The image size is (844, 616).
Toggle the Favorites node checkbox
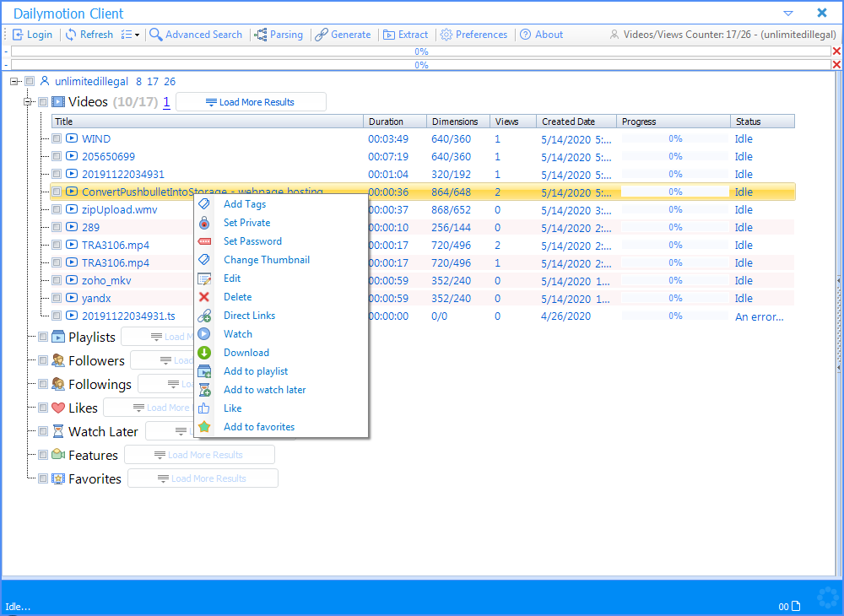(x=43, y=478)
